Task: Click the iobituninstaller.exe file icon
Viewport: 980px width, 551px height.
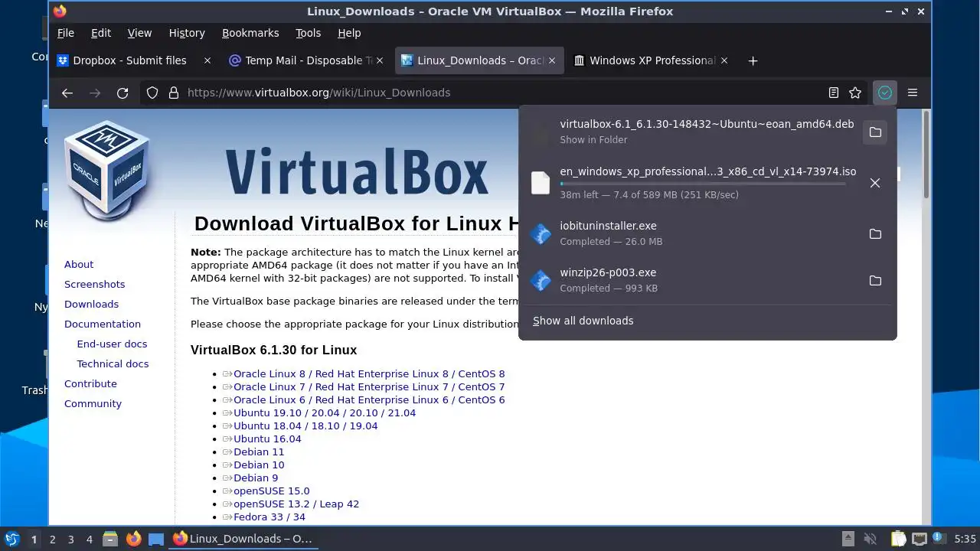Action: pyautogui.click(x=541, y=234)
